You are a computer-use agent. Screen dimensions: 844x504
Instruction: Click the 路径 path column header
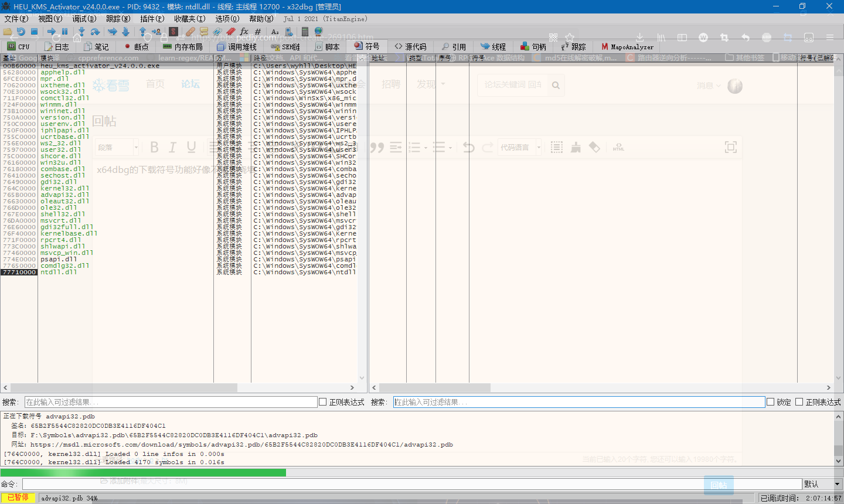tap(304, 58)
